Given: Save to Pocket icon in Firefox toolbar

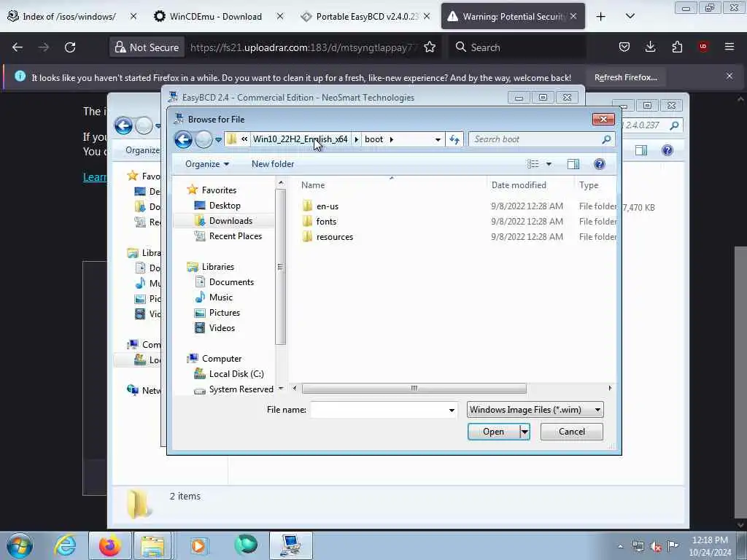Looking at the screenshot, I should click(x=624, y=47).
